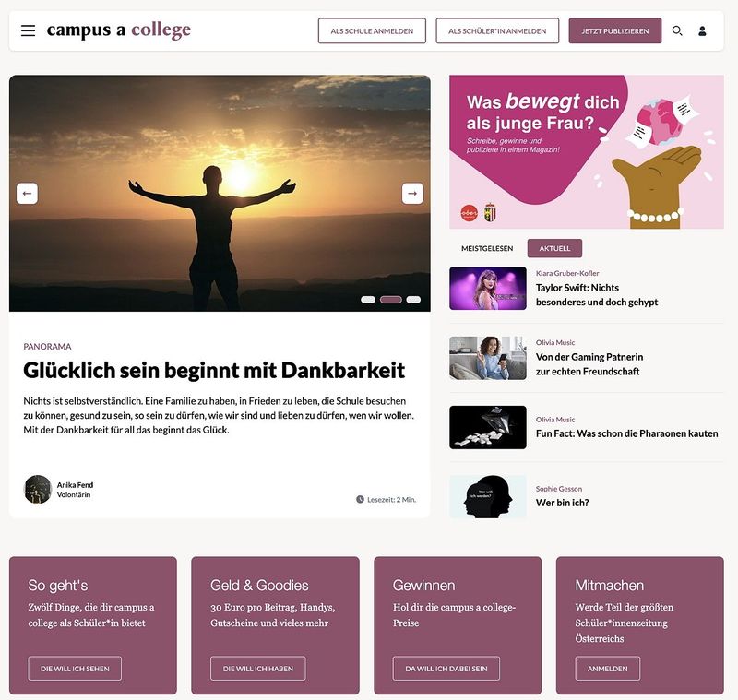Viewport: 738px width, 700px height.
Task: Select the Aktuell tab
Action: click(554, 248)
